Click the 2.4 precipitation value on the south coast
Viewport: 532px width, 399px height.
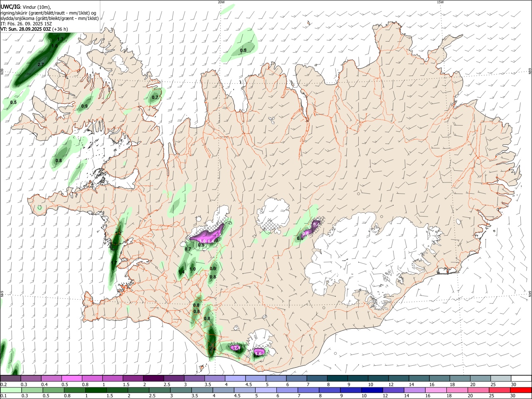tap(212, 349)
